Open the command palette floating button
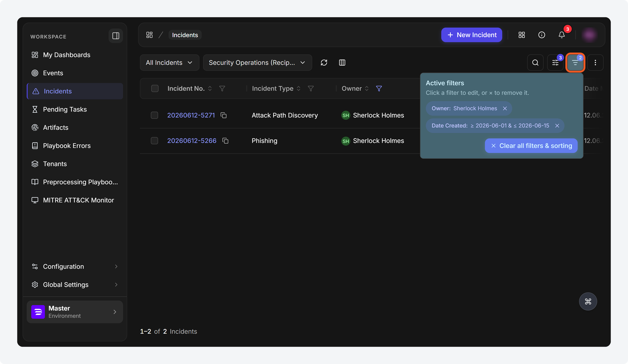Viewport: 628px width, 364px height. [588, 301]
